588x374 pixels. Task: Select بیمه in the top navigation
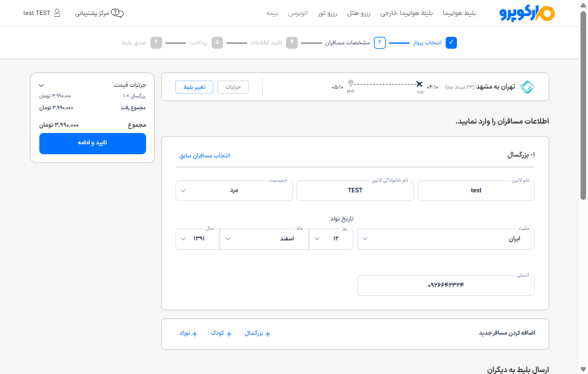click(272, 13)
